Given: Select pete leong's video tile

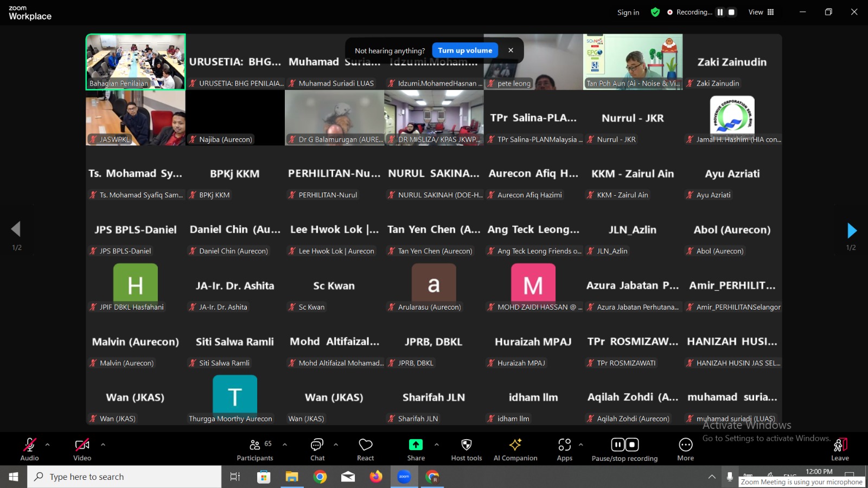Looking at the screenshot, I should point(533,62).
